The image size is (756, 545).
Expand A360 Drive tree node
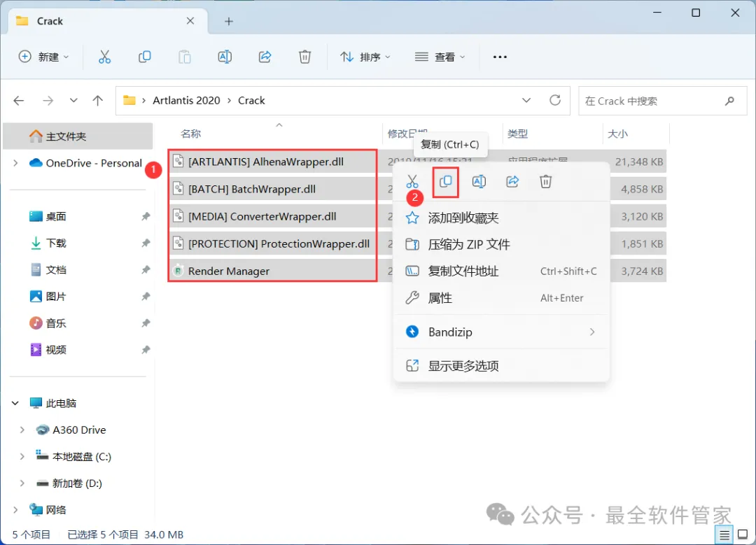coord(22,430)
